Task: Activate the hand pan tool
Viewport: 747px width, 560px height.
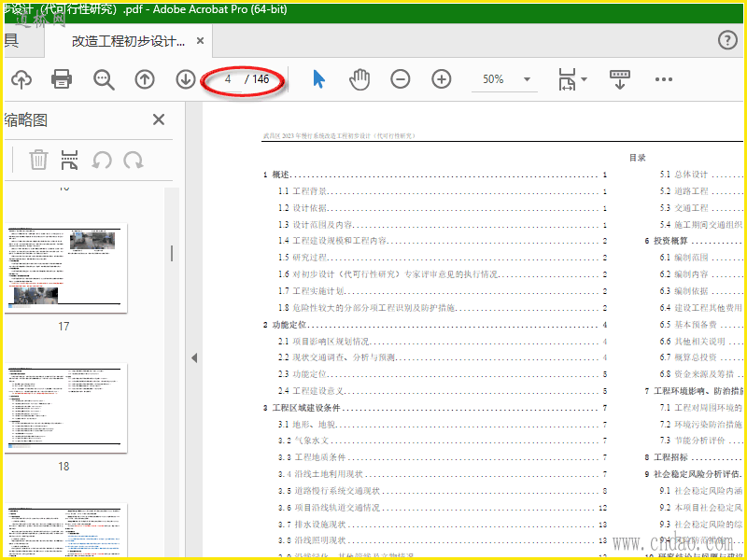Action: (x=359, y=79)
